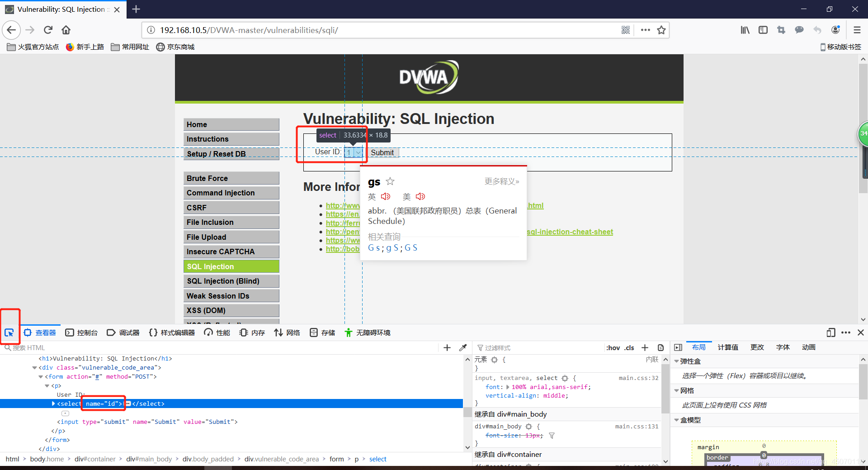Screen dimensions: 868x470
Task: Pick a color with the eyedropper icon
Action: [463, 347]
